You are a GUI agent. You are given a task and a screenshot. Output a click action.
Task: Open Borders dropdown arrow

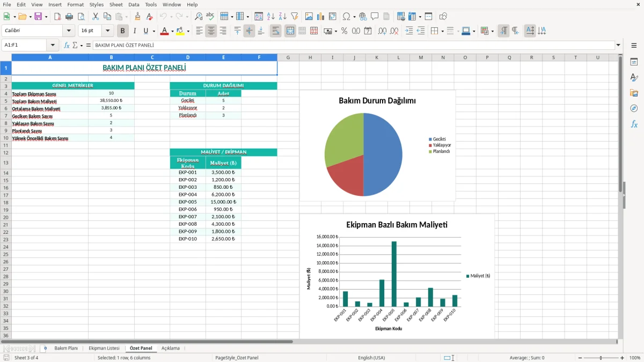click(x=442, y=31)
